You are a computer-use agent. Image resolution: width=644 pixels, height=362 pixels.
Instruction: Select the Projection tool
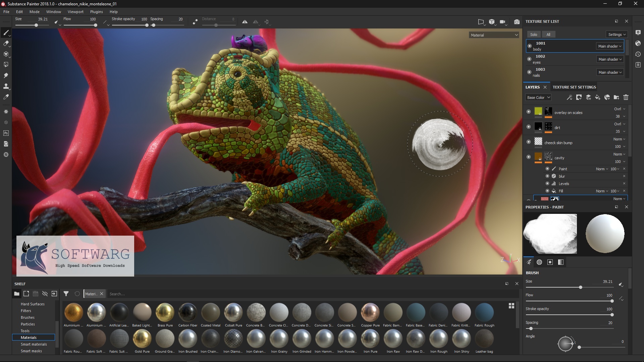[6, 54]
